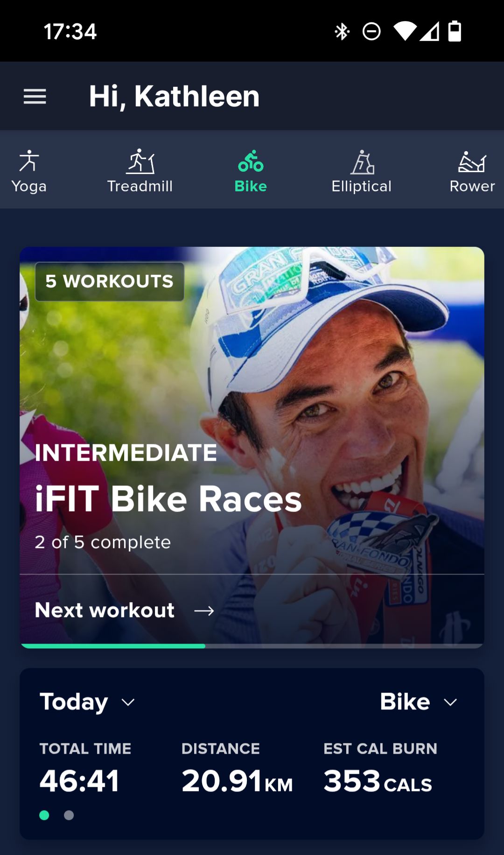Choose the green Bike icon

point(251,161)
